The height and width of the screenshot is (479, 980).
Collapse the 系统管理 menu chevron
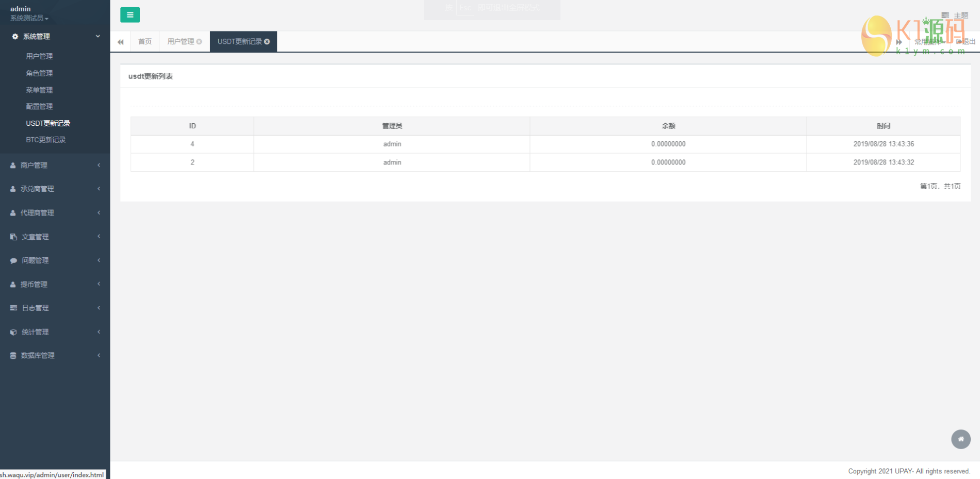pyautogui.click(x=98, y=36)
